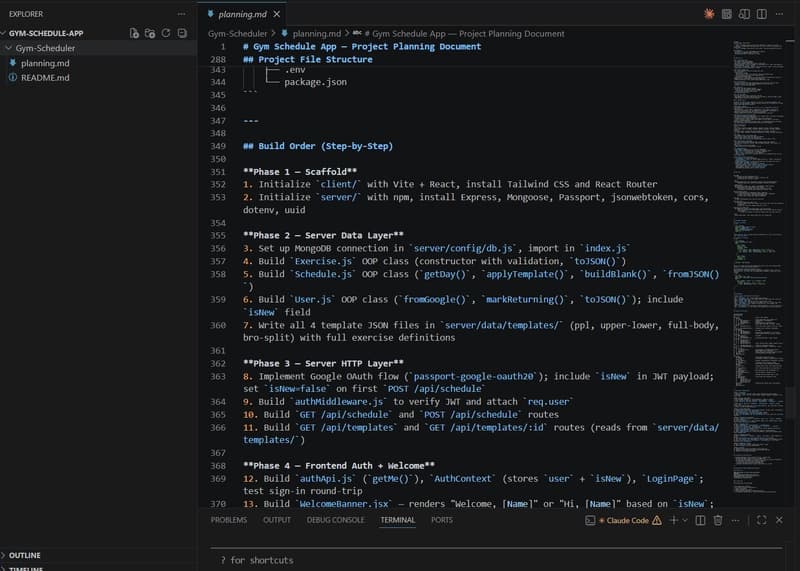Click the minimap on the right of editor
Image resolution: width=800 pixels, height=571 pixels.
pos(759,265)
